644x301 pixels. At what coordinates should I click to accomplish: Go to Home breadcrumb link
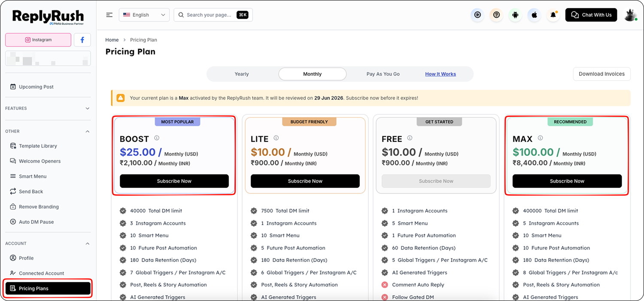[x=112, y=40]
